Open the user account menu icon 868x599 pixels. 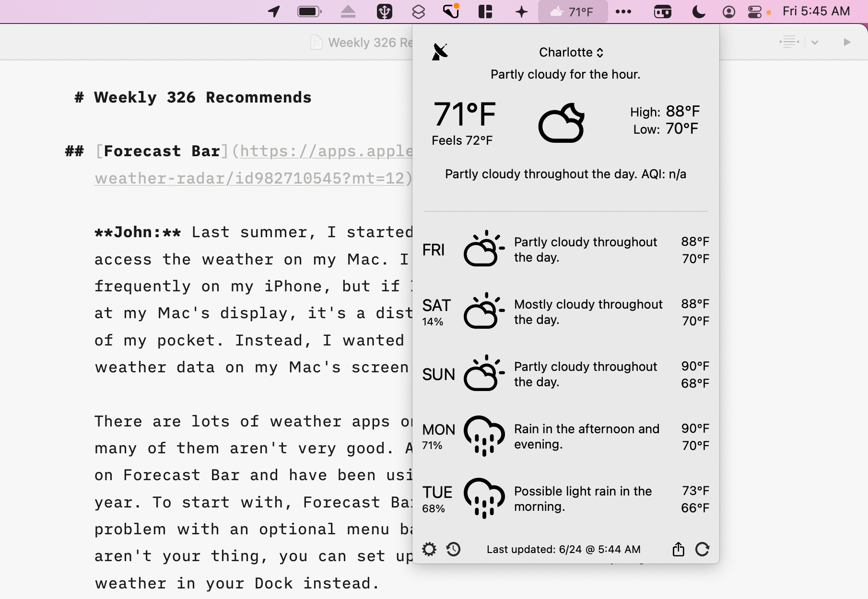pos(729,12)
